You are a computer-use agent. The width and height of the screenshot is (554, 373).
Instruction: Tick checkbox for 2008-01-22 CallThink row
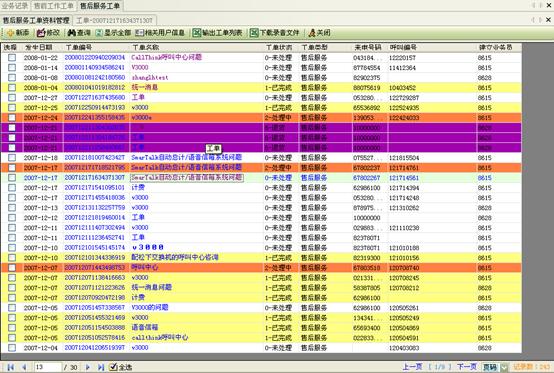pyautogui.click(x=12, y=57)
